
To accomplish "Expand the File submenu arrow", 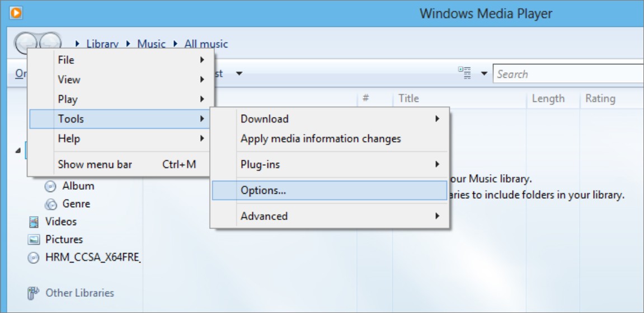I will [202, 60].
